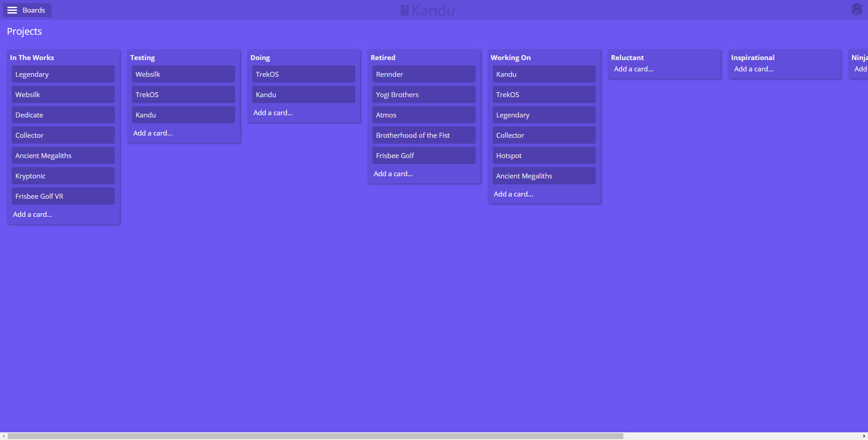Open the Legendary card in In The Works
The height and width of the screenshot is (440, 868).
pyautogui.click(x=63, y=74)
